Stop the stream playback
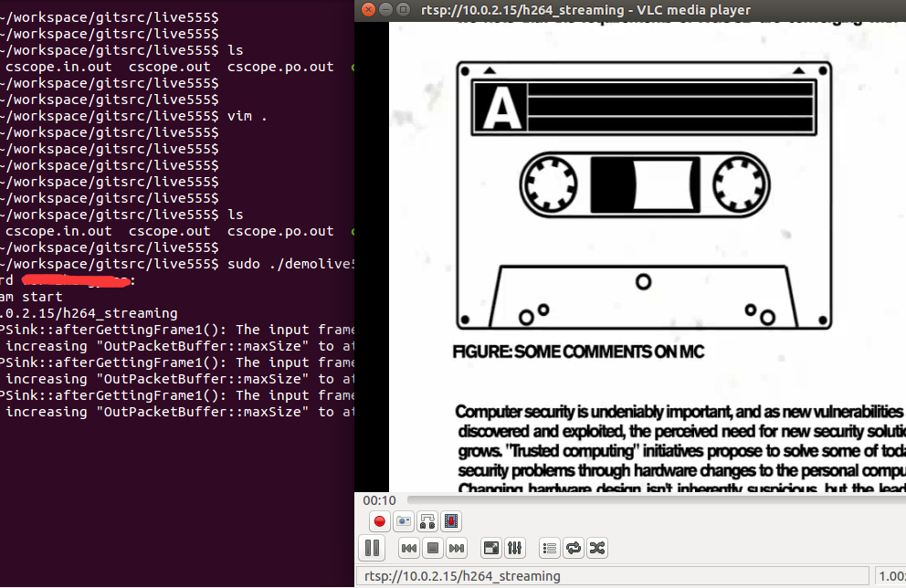The image size is (906, 588). tap(433, 548)
